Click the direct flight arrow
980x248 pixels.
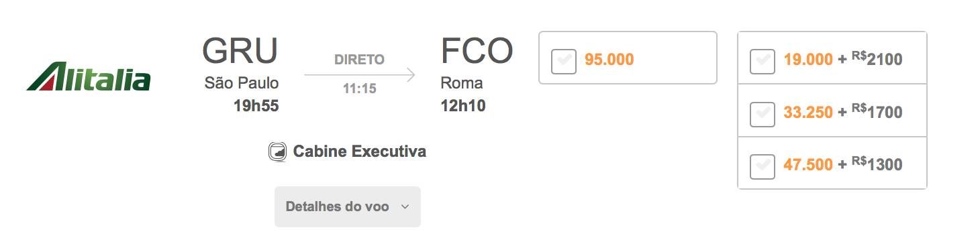360,74
